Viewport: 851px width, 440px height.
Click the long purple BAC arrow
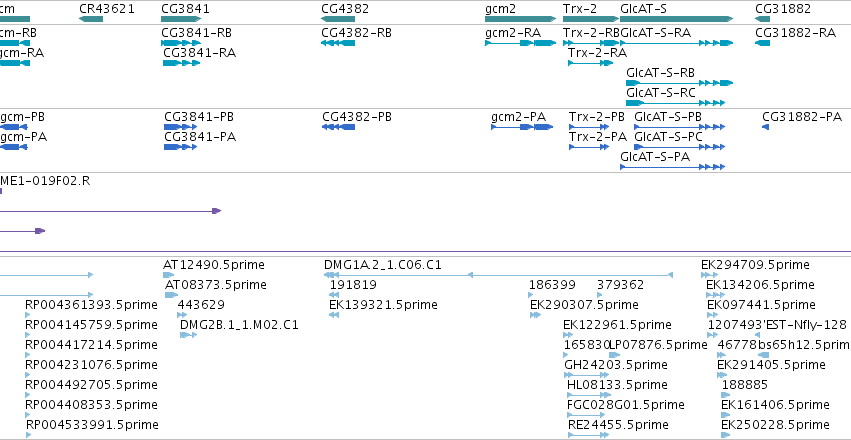pos(111,211)
